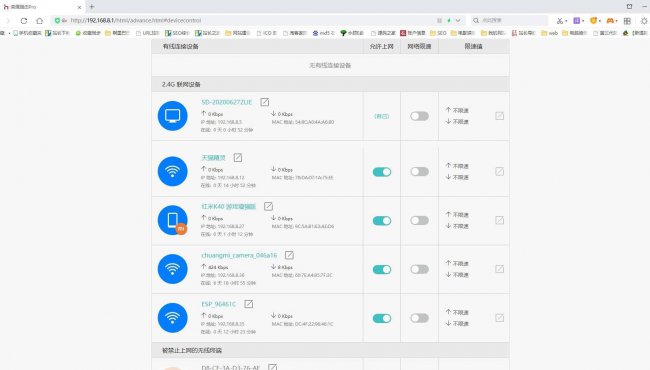Disable internet access for 红米K40
The height and width of the screenshot is (370, 650).
click(x=382, y=220)
